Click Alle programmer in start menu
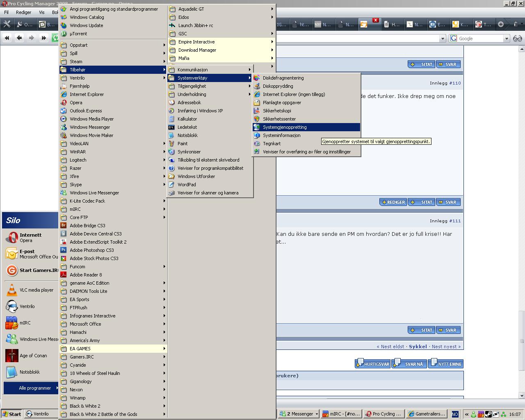Viewport: 525px width, 420px height. [31, 388]
